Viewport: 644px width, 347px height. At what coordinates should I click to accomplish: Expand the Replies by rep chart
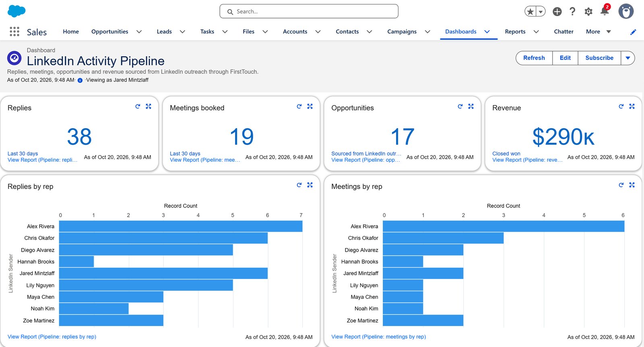pos(310,185)
